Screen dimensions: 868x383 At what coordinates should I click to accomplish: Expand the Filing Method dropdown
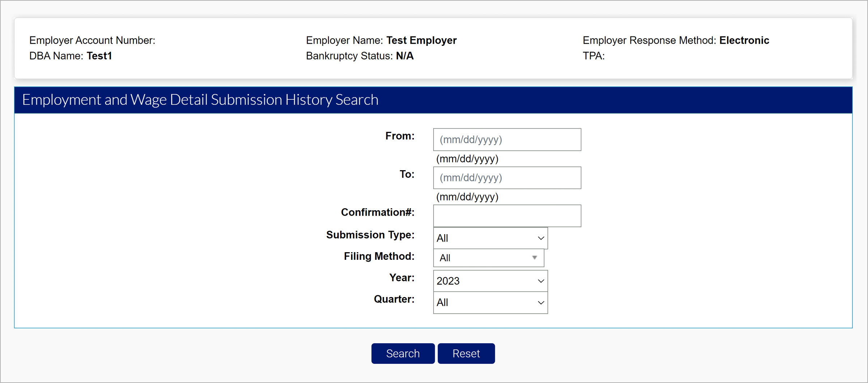[488, 258]
